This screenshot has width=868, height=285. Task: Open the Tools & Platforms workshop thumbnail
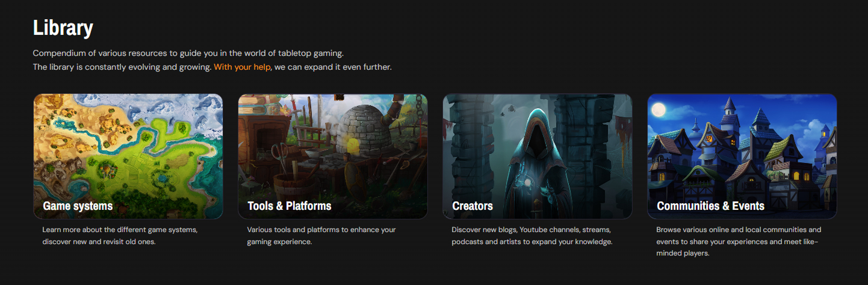coord(333,156)
